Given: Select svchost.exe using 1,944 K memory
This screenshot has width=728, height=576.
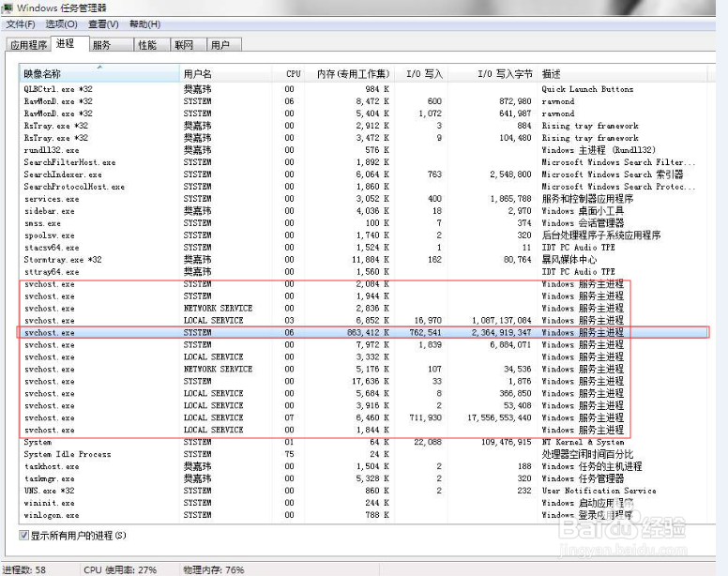Looking at the screenshot, I should coord(363,296).
